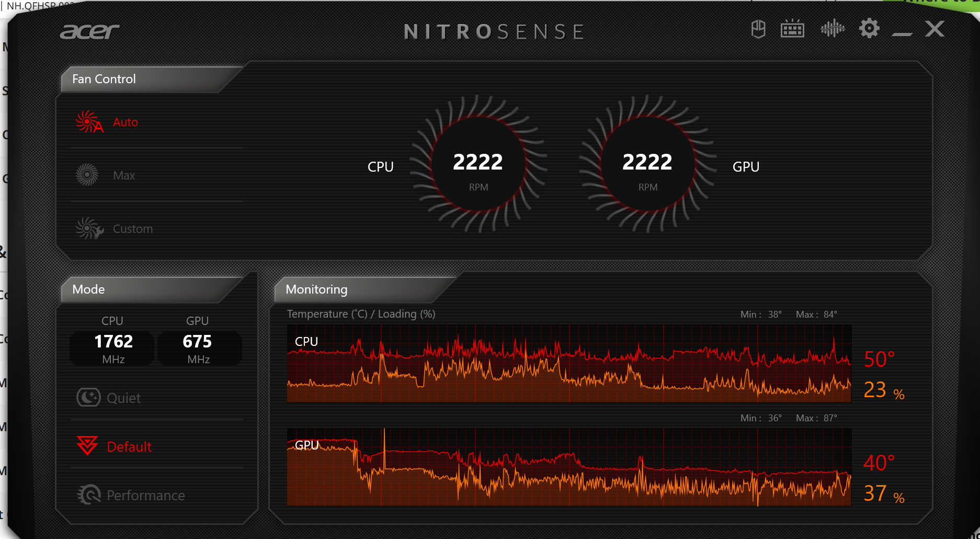
Task: Click the GPU fan 2222 RPM dial
Action: pos(647,164)
